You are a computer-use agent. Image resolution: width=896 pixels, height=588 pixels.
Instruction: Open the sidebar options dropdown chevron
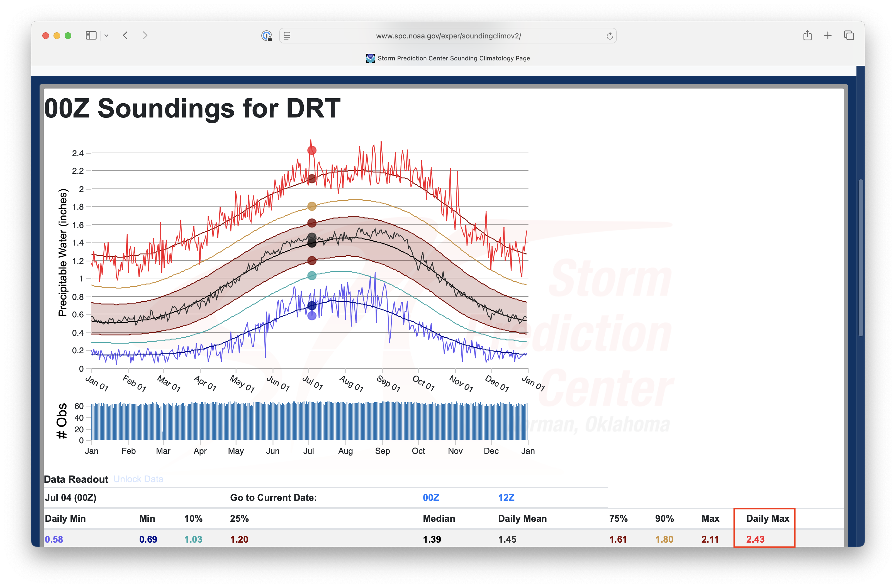(106, 36)
